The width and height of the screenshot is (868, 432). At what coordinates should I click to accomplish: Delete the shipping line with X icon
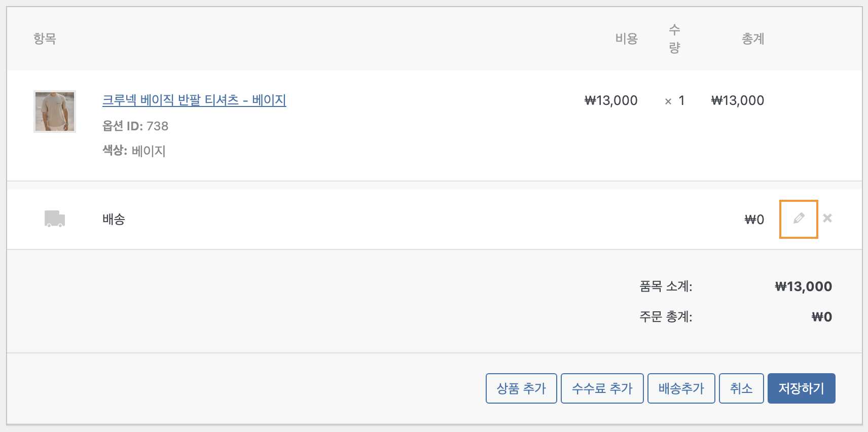pos(827,218)
